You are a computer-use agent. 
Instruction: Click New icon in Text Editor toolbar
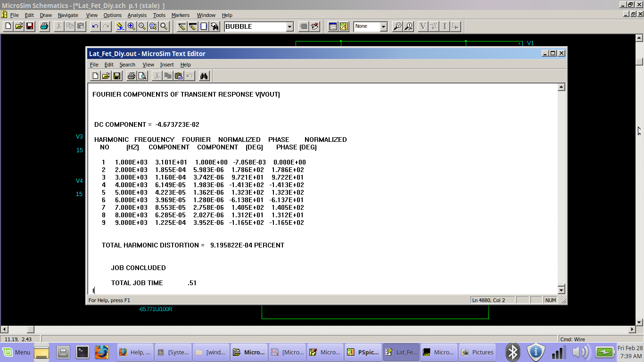tap(95, 76)
